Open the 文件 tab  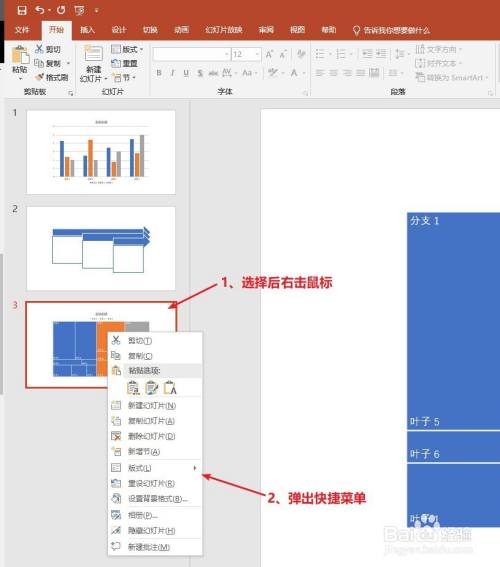pos(22,30)
